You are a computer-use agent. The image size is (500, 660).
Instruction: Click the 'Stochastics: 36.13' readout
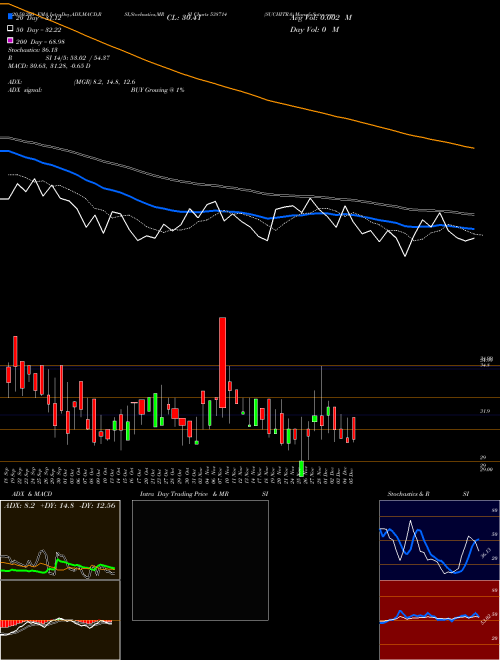(x=33, y=50)
